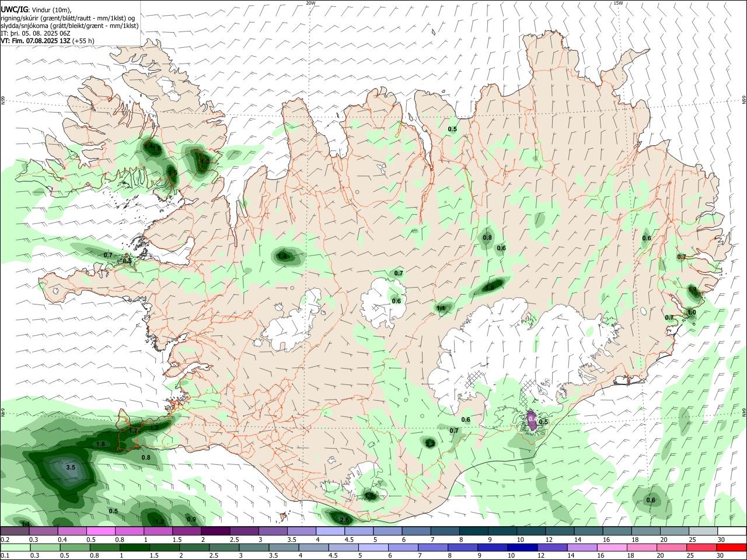Select upper legend lavender swatch between 4 and 4.5
This screenshot has height=560, width=747.
pos(330,531)
